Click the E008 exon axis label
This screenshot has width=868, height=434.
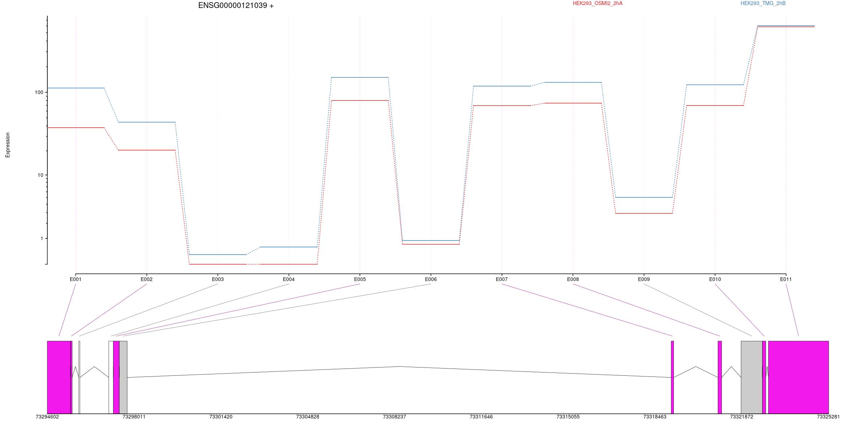(x=573, y=279)
